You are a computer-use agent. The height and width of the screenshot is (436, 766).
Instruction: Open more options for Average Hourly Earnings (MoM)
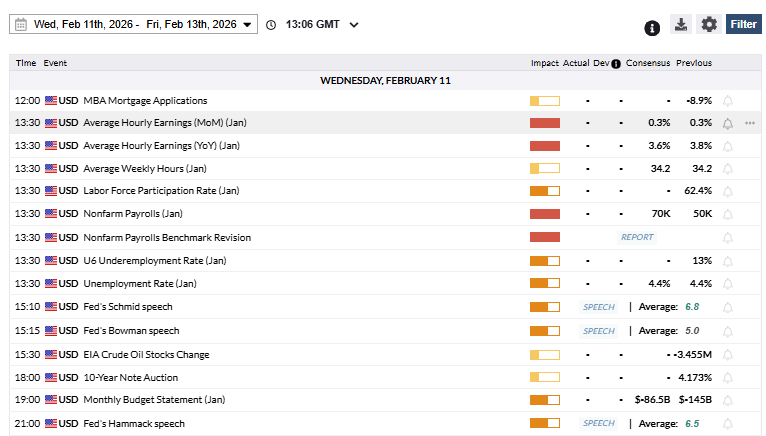749,123
